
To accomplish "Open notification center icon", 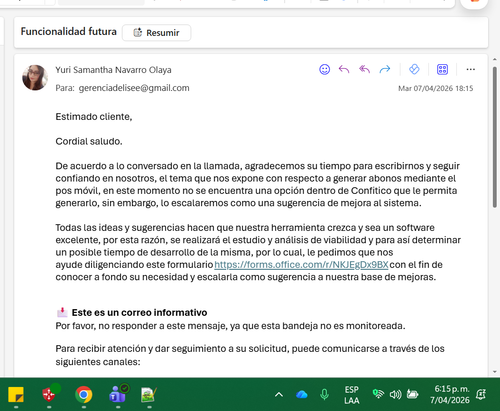I will 481,395.
